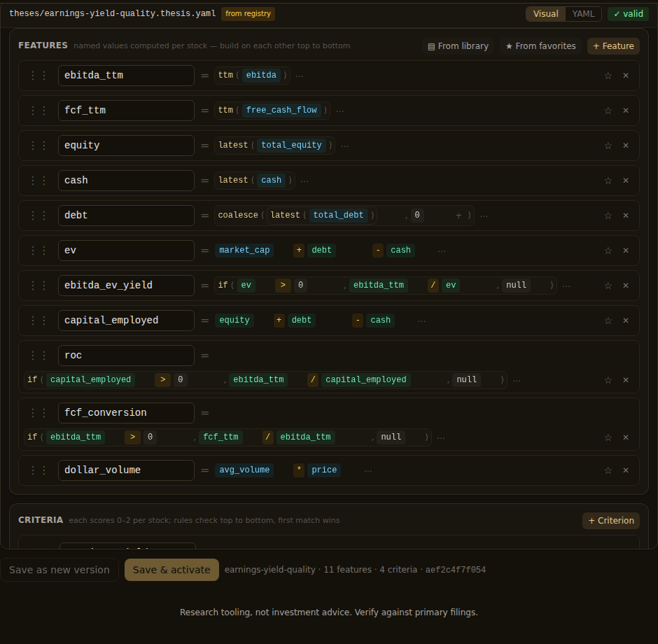Viewport: 658px width, 644px height.
Task: Remove the debt feature row
Action: click(626, 216)
